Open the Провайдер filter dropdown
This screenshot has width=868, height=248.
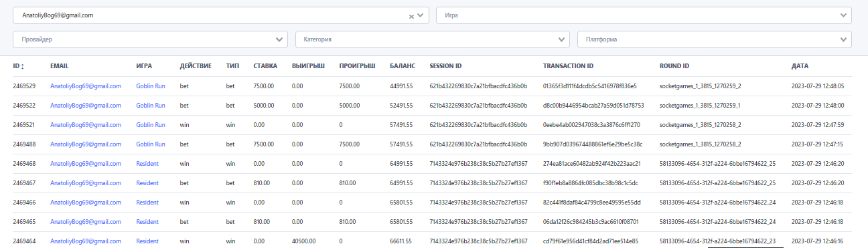(x=150, y=39)
